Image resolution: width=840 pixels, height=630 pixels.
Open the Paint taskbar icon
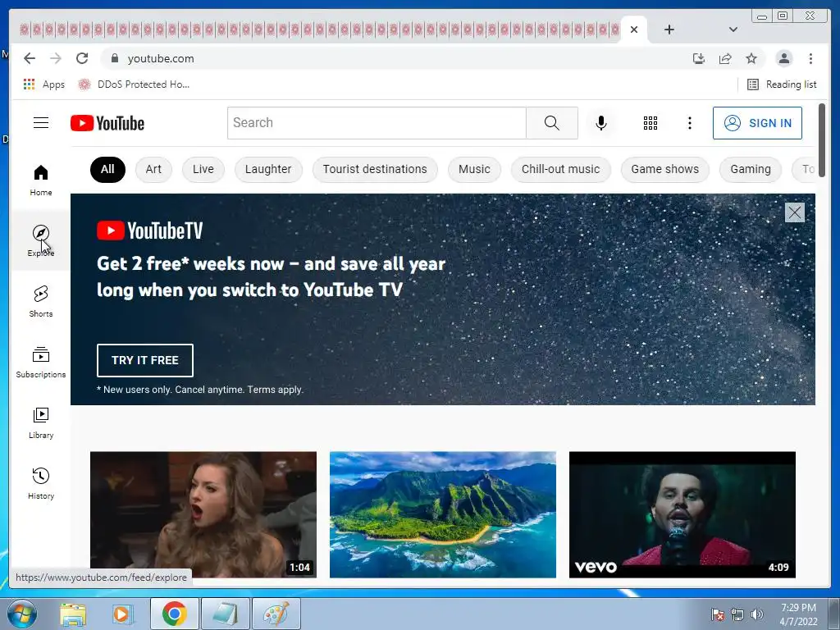(276, 614)
